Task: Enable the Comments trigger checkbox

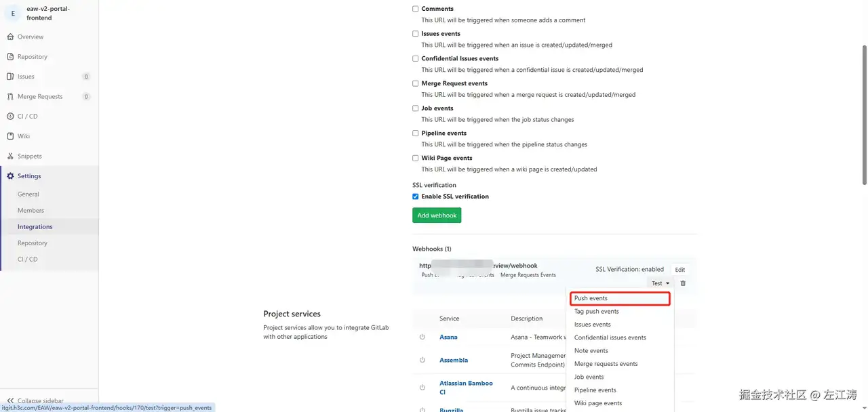Action: [416, 9]
